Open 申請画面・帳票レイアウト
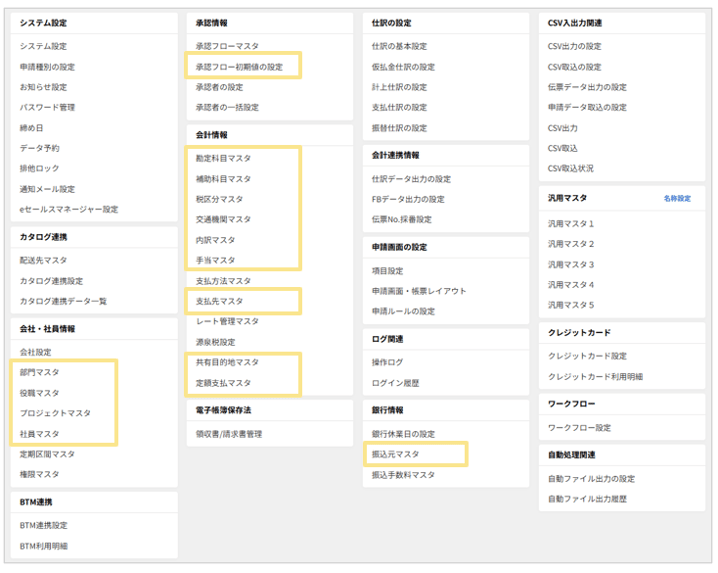Viewport: 718px width, 573px height. (419, 291)
